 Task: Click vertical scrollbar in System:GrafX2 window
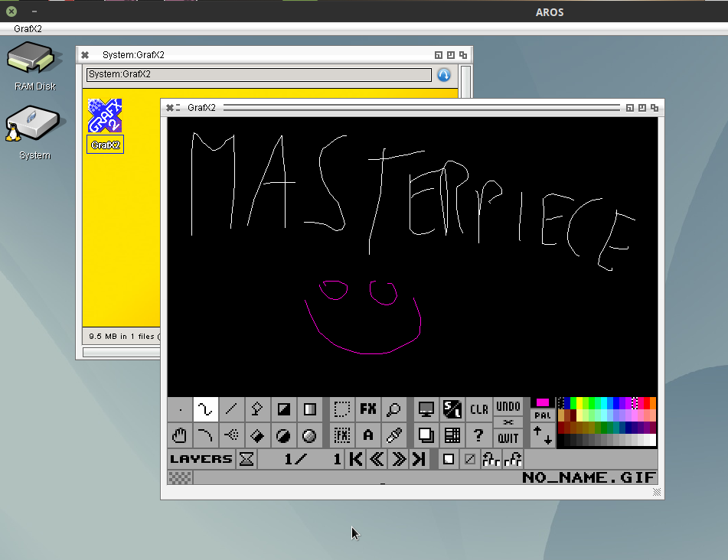[465, 81]
